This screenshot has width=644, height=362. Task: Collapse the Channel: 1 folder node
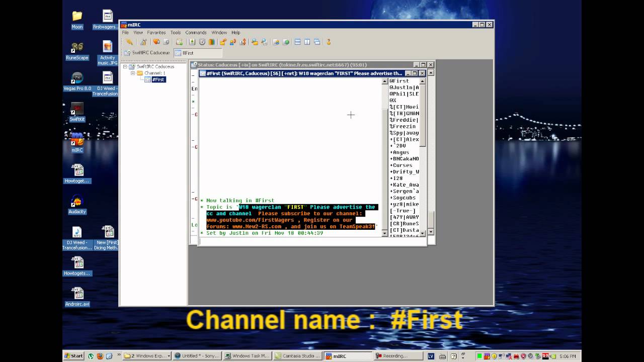click(133, 73)
